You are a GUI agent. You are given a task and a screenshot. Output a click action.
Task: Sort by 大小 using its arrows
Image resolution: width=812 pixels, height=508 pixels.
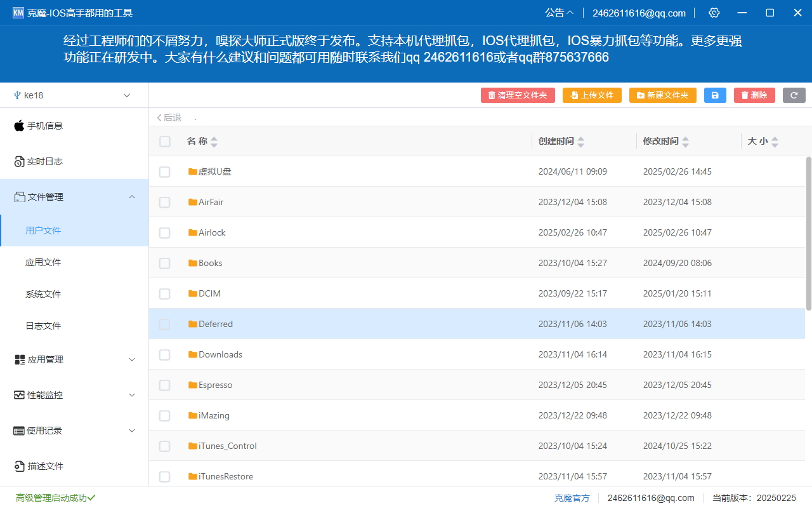point(775,142)
